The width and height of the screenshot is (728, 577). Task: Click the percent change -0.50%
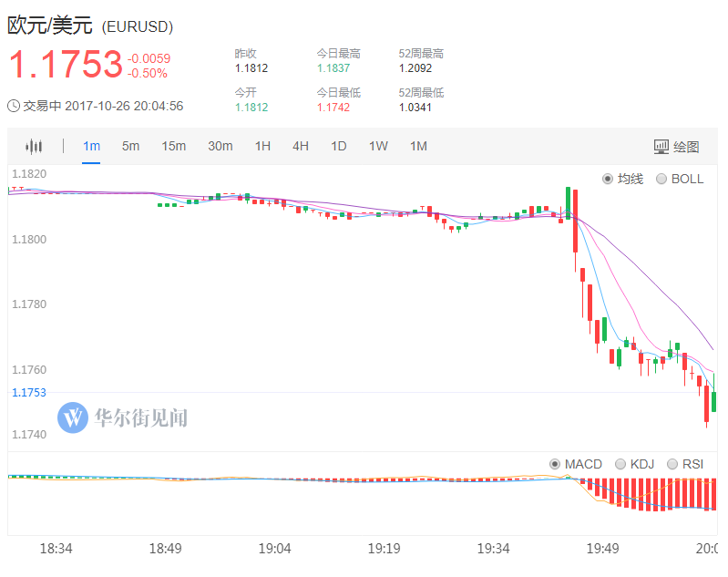(x=148, y=74)
